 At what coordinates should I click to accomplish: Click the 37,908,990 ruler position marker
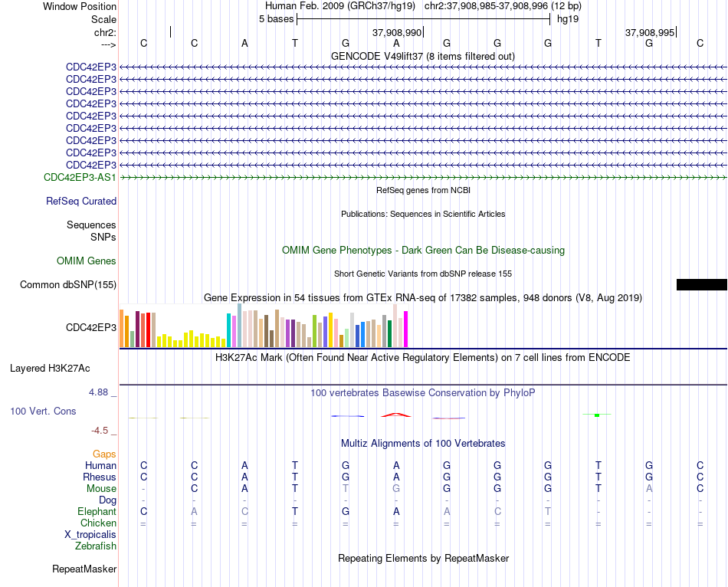398,32
